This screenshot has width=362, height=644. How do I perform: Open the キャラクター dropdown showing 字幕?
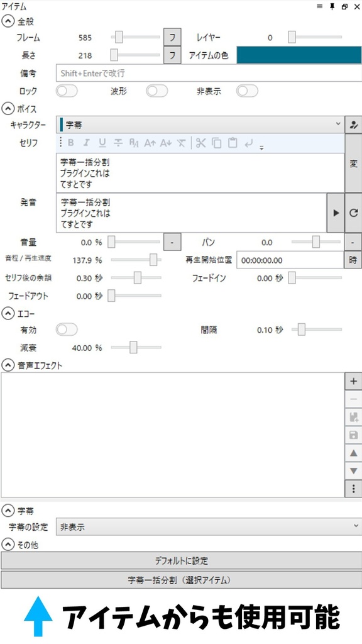tap(200, 125)
